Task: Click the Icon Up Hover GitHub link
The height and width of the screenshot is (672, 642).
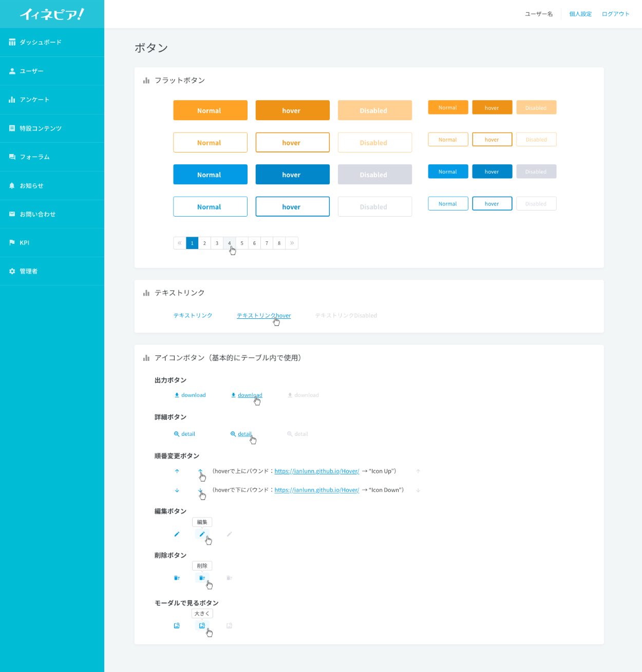Action: click(x=317, y=471)
